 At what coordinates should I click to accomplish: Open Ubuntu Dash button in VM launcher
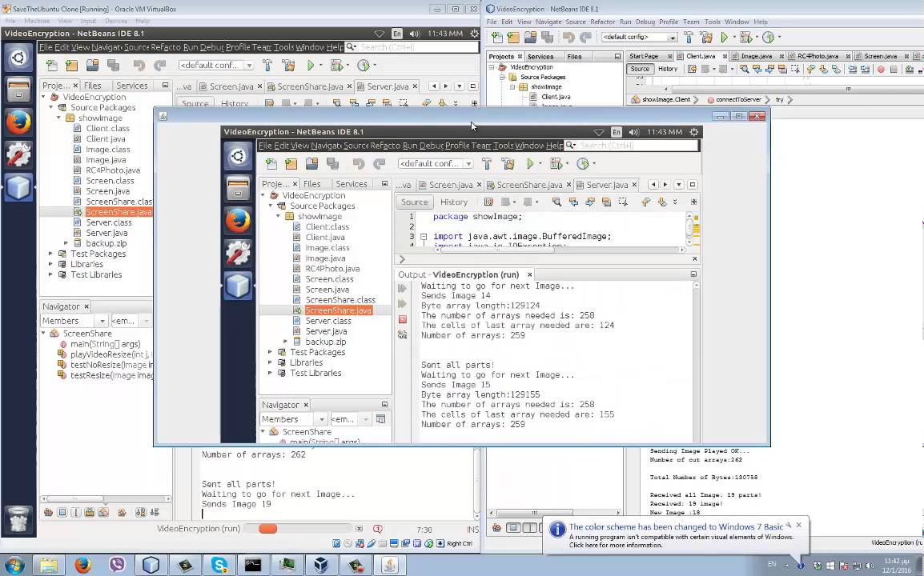point(18,58)
